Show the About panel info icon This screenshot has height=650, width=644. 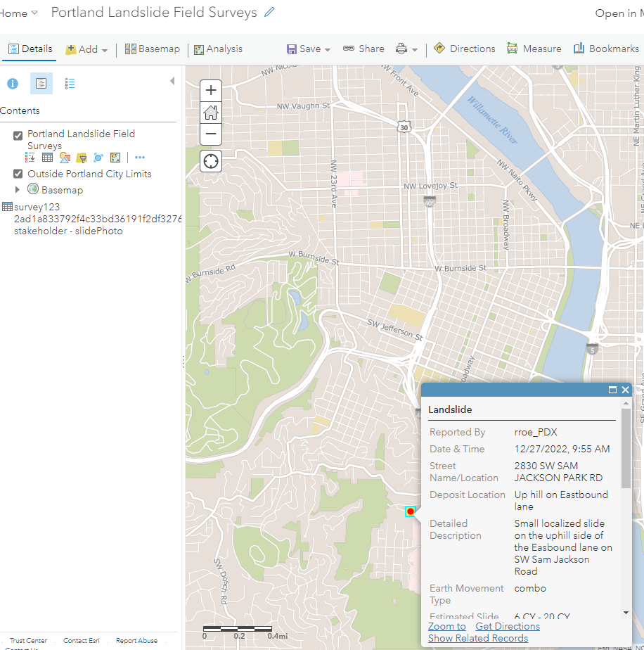(12, 83)
